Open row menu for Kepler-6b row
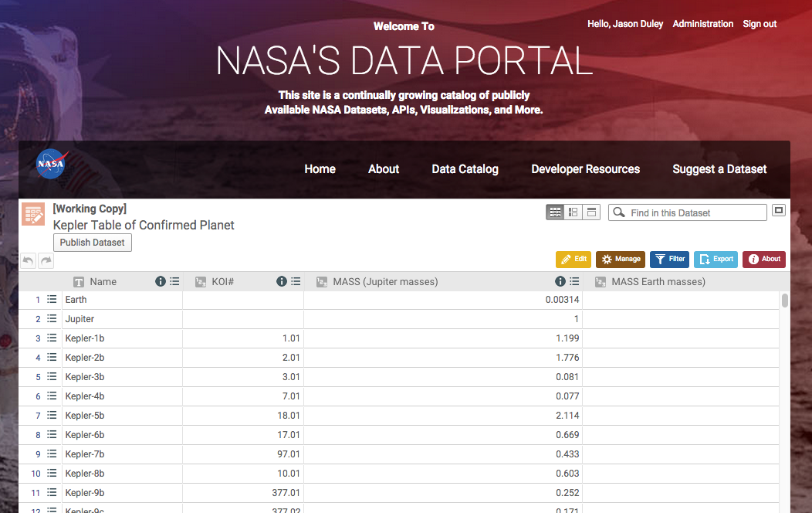 [x=52, y=435]
